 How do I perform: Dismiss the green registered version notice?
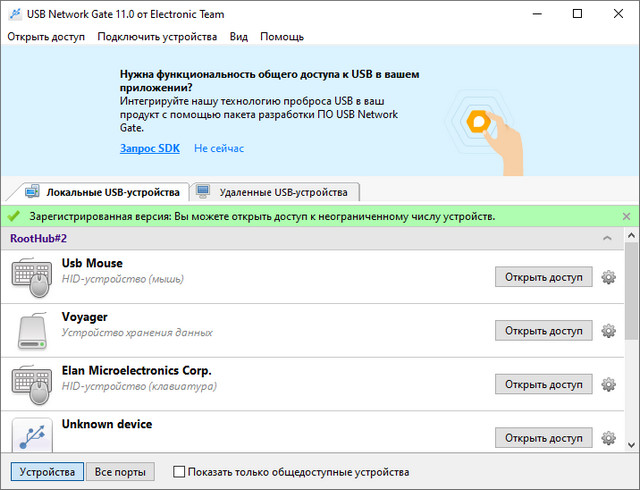coord(626,216)
